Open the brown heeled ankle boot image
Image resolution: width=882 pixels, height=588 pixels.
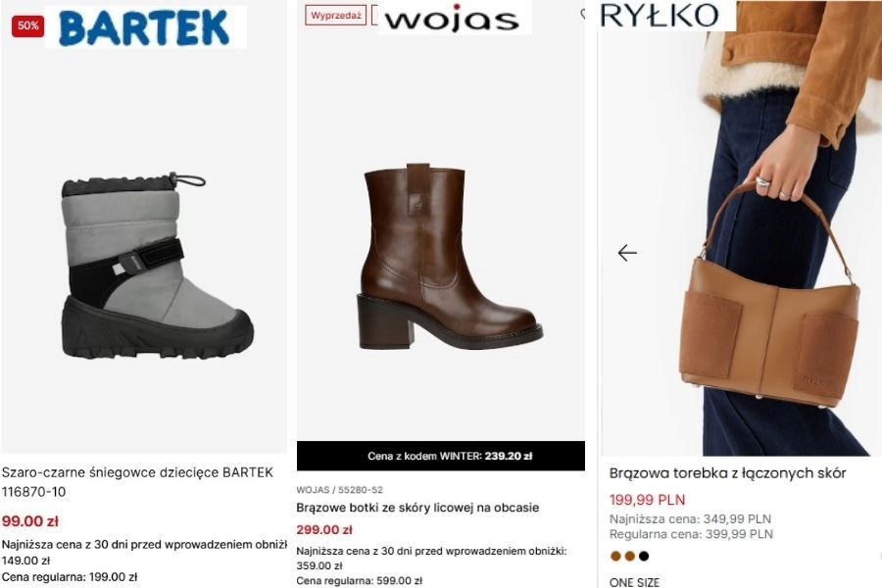pyautogui.click(x=450, y=257)
